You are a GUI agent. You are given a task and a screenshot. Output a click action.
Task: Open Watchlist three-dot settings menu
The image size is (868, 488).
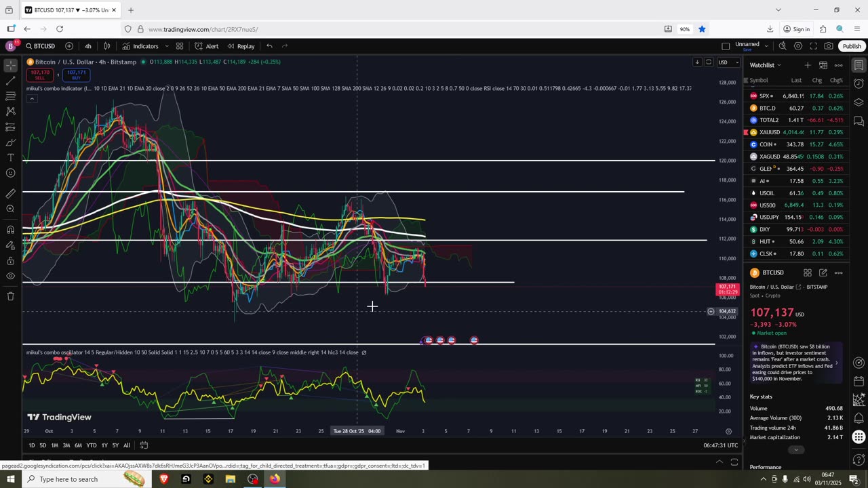click(x=839, y=65)
